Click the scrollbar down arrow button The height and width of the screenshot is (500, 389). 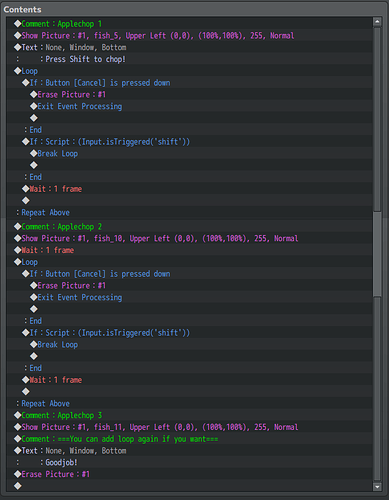click(x=377, y=487)
